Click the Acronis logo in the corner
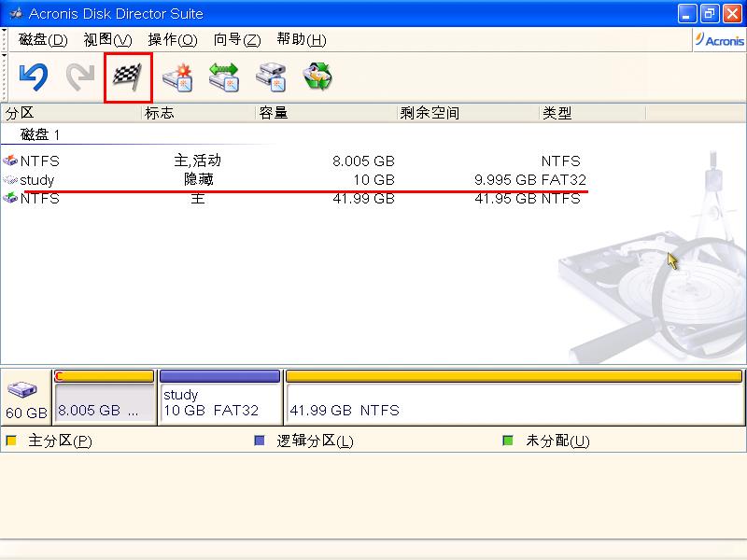 719,40
